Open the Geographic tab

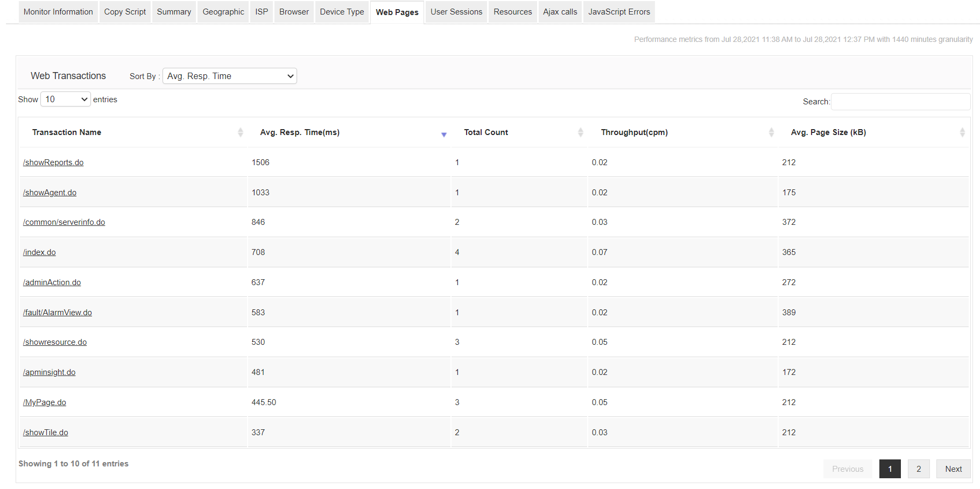(223, 11)
